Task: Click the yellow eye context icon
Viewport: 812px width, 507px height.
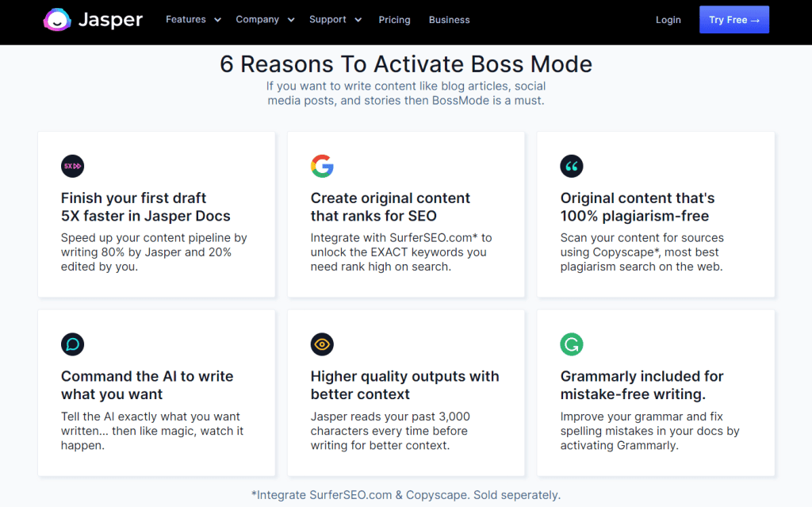Action: (x=322, y=344)
